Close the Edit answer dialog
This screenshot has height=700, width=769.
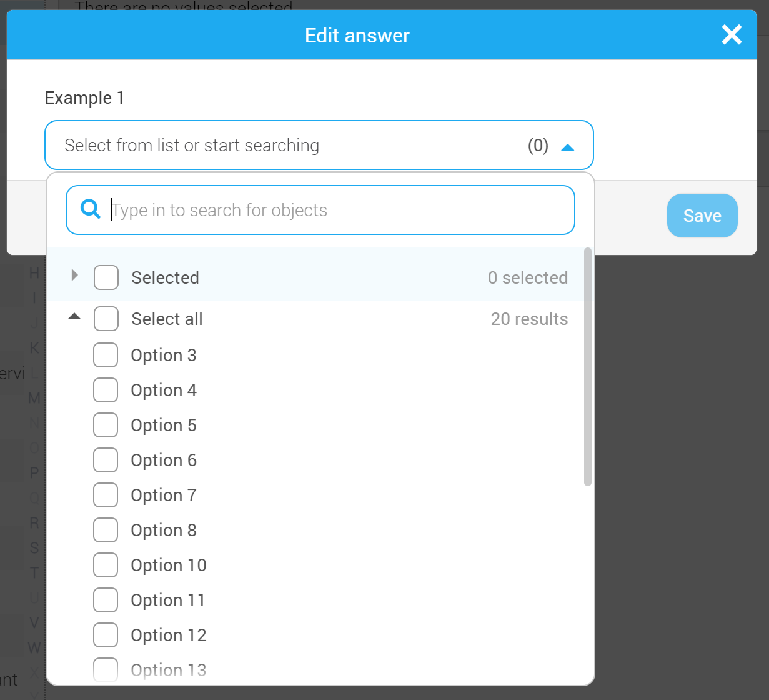pos(732,35)
